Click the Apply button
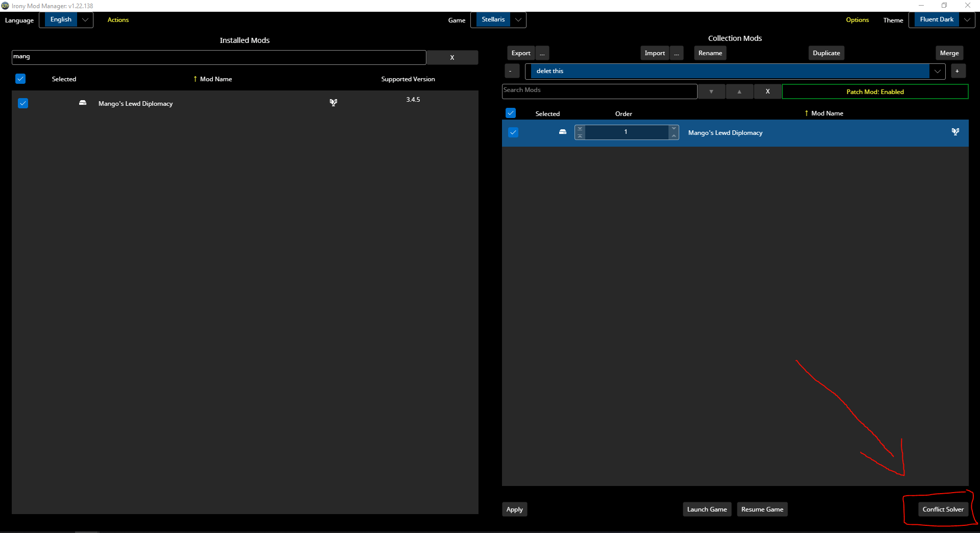This screenshot has height=533, width=980. pos(514,509)
